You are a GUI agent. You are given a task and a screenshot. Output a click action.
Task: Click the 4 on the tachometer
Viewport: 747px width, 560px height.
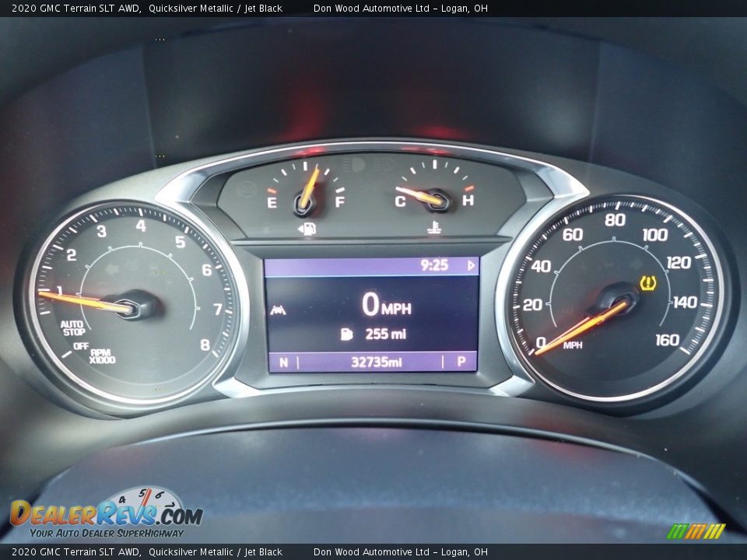[x=141, y=226]
